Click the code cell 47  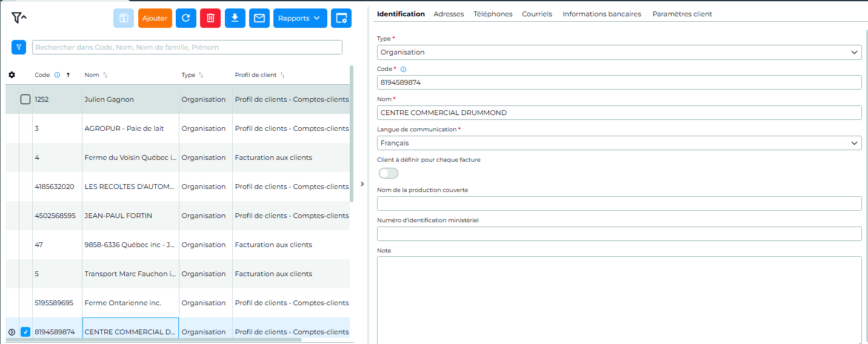(x=57, y=245)
